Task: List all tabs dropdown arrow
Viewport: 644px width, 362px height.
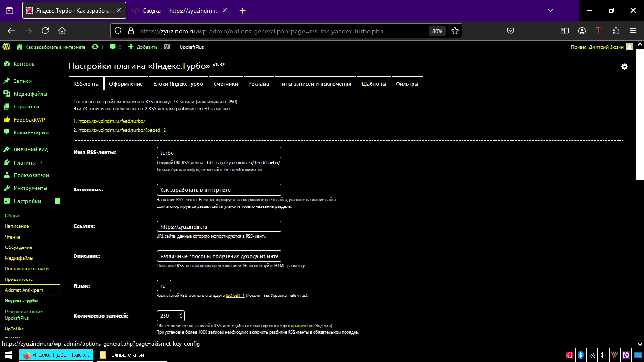Action: (551, 10)
